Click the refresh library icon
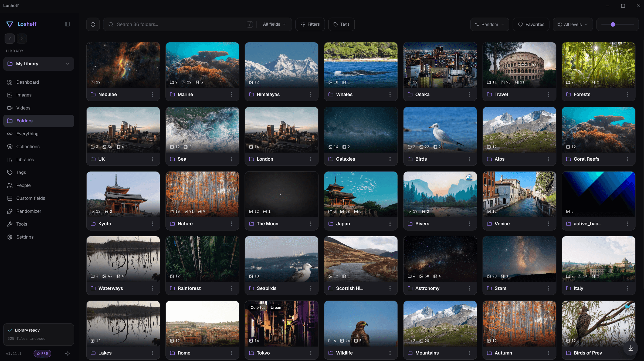The image size is (644, 361). click(93, 24)
